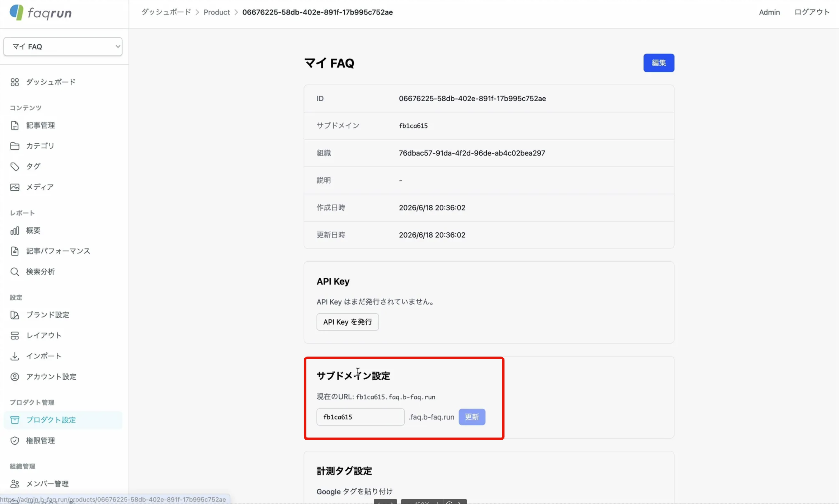Click the 更新日時 date value
The image size is (839, 504).
coord(432,235)
